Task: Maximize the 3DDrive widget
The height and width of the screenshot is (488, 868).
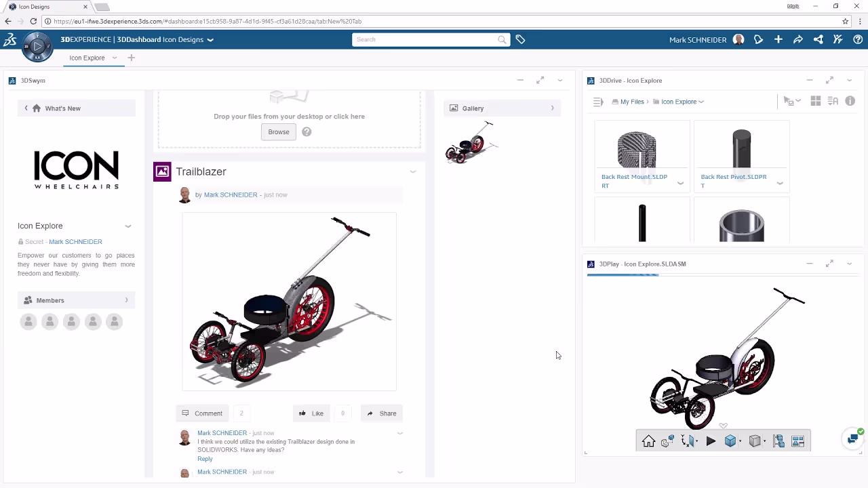Action: click(x=829, y=80)
